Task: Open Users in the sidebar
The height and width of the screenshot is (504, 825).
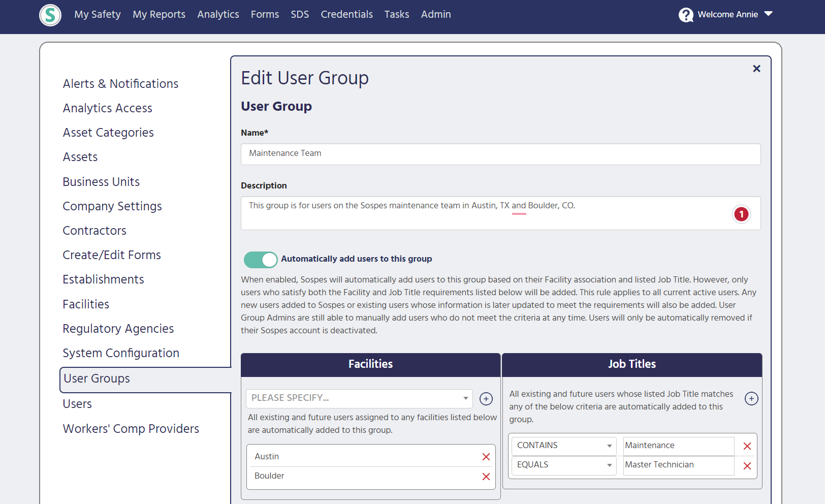Action: point(77,404)
